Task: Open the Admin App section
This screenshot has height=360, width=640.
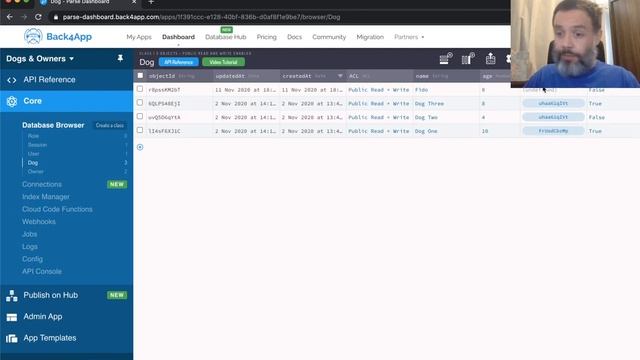Action: pyautogui.click(x=43, y=317)
